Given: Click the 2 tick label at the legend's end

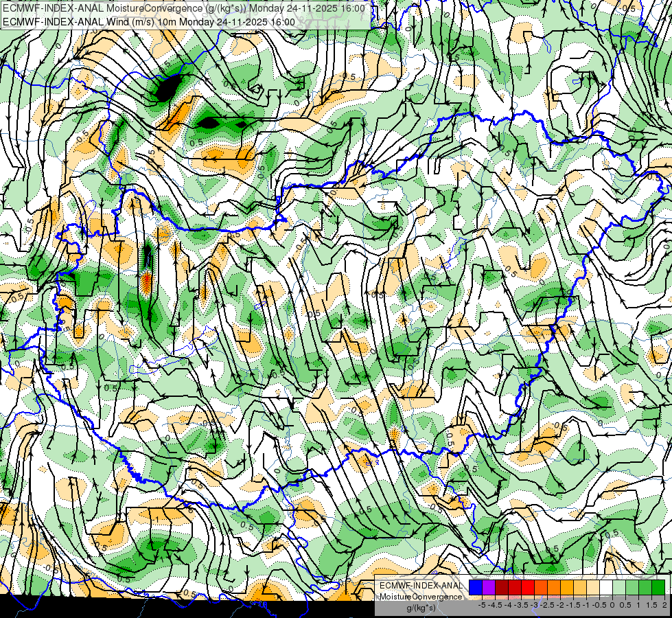Looking at the screenshot, I should pyautogui.click(x=664, y=605).
